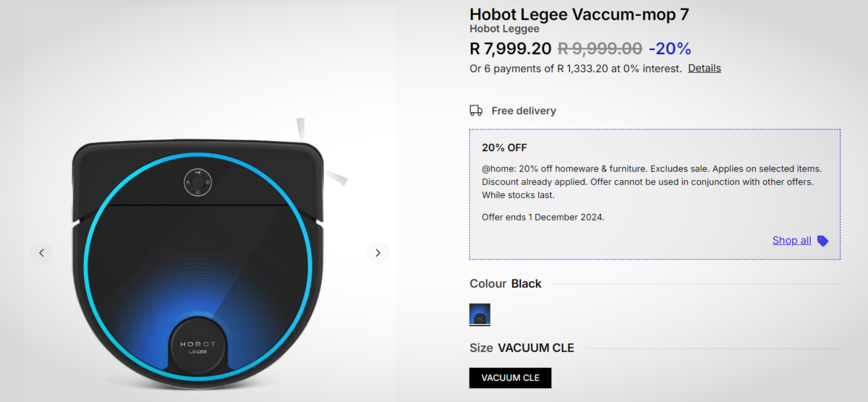Click the Offer ends 1 December 2024 text

542,217
